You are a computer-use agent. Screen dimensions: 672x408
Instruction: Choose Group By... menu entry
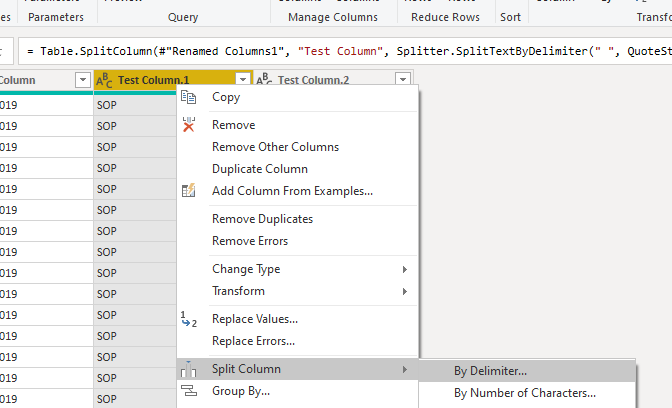coord(297,391)
